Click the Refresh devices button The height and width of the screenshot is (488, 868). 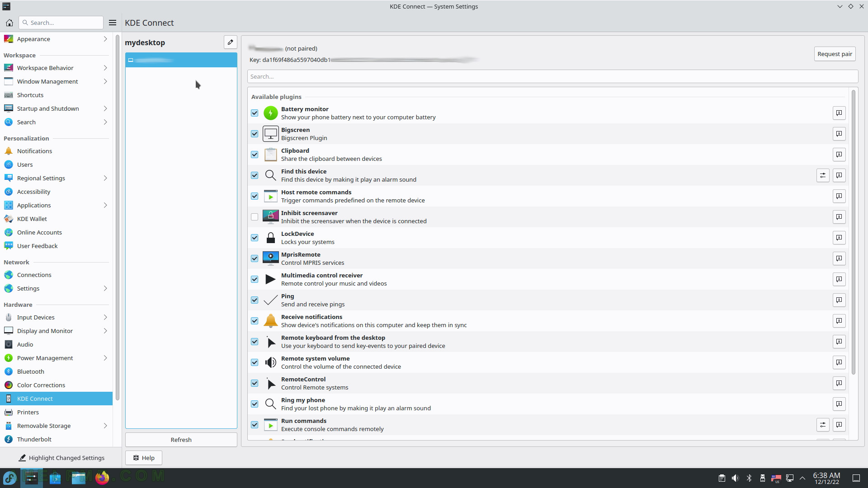pyautogui.click(x=181, y=440)
